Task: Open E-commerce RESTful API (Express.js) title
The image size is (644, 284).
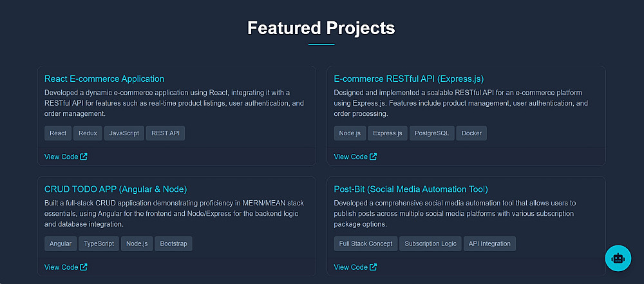Action: (x=408, y=79)
